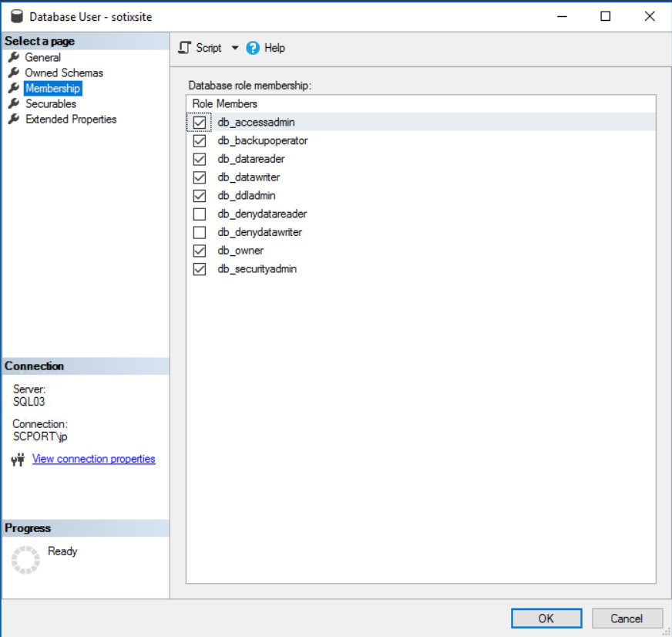
Task: Select the db_backupoperator row label
Action: pos(262,141)
